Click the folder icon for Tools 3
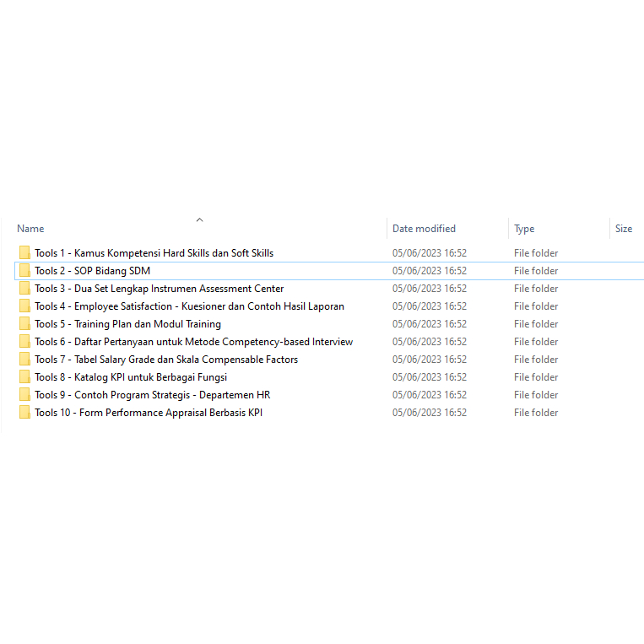 pos(24,289)
